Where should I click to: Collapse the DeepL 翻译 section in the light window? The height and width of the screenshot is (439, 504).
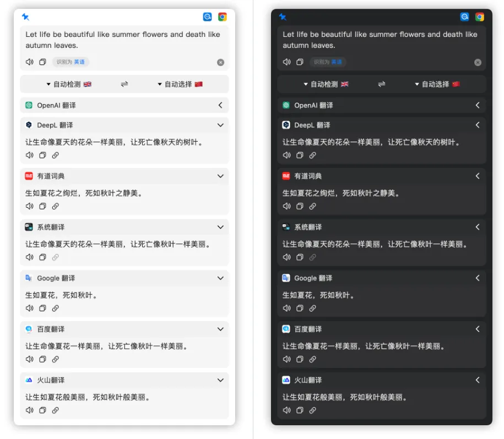point(220,125)
